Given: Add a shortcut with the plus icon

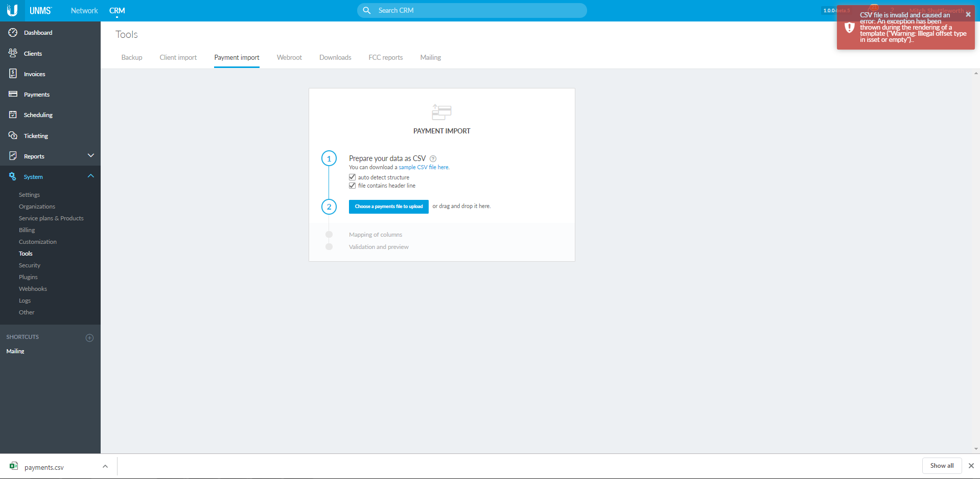Looking at the screenshot, I should point(89,338).
